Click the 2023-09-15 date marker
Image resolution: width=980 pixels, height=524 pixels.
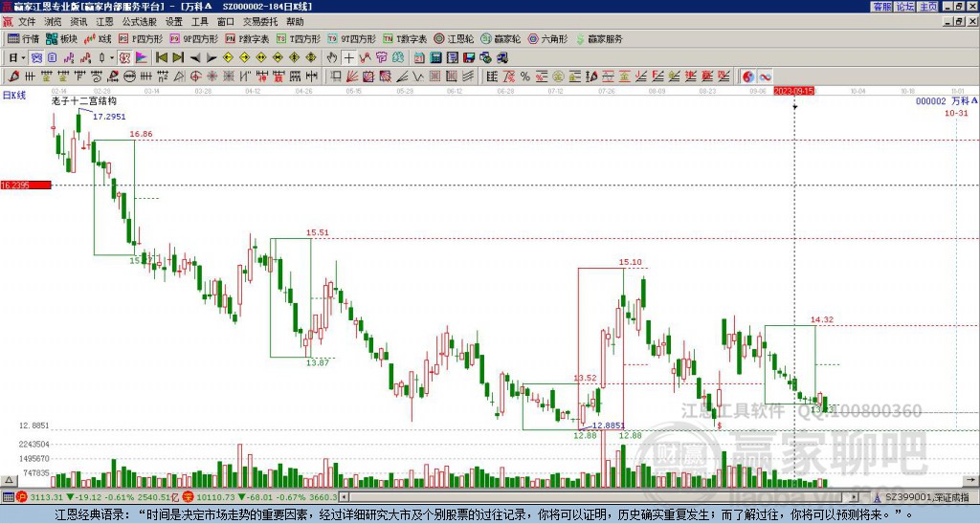tap(793, 91)
